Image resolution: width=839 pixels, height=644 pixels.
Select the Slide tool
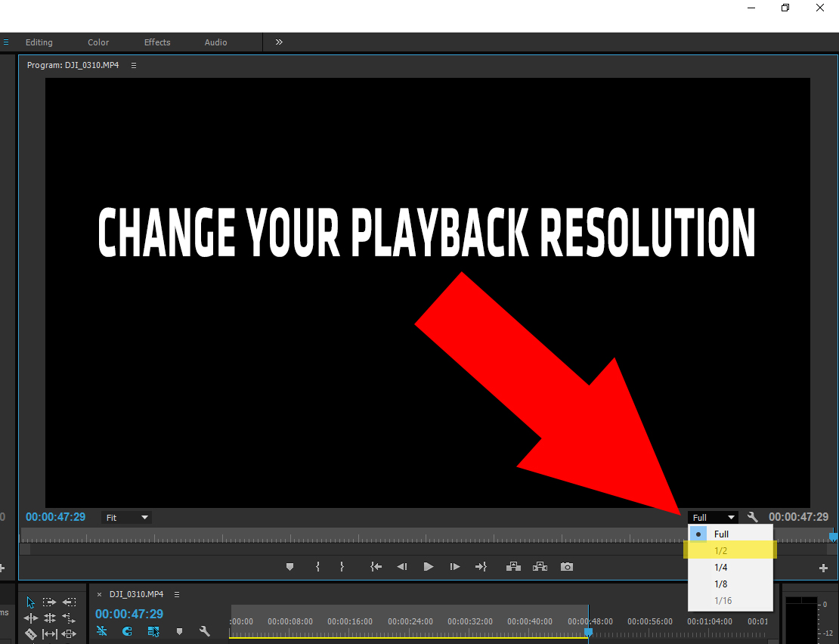69,634
